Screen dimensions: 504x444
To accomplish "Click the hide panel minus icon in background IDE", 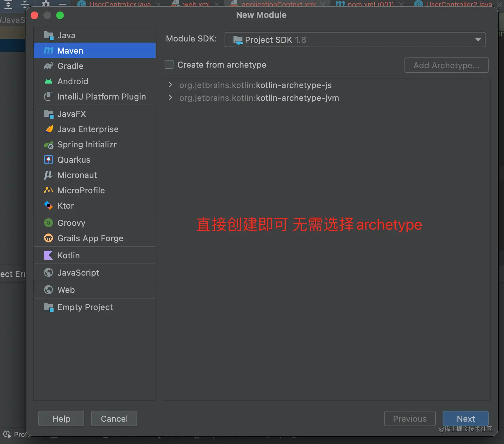I will pyautogui.click(x=62, y=4).
